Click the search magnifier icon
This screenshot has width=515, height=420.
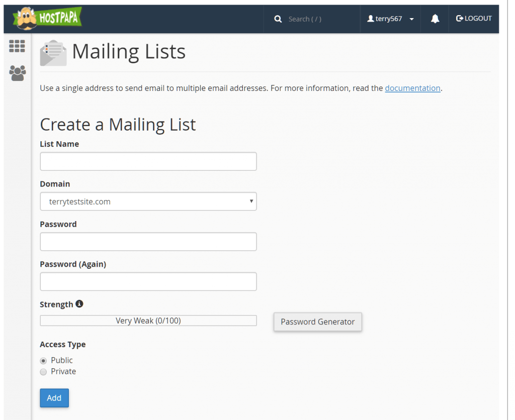278,19
